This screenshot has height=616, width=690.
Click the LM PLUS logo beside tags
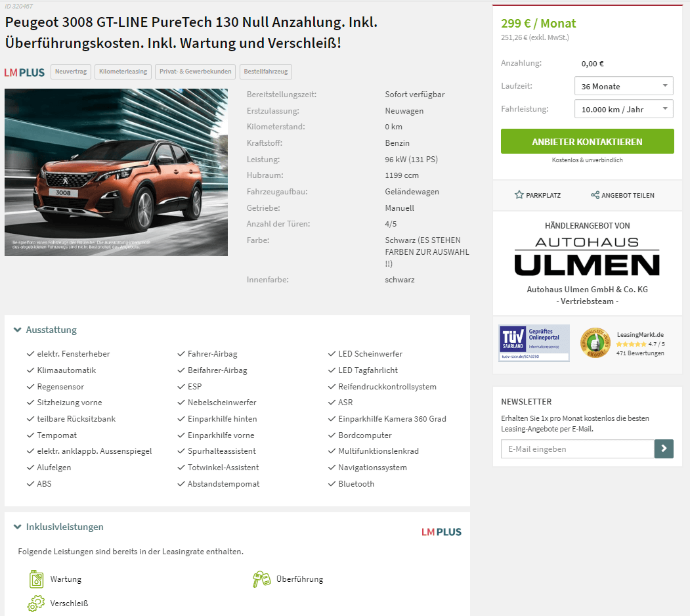click(25, 72)
